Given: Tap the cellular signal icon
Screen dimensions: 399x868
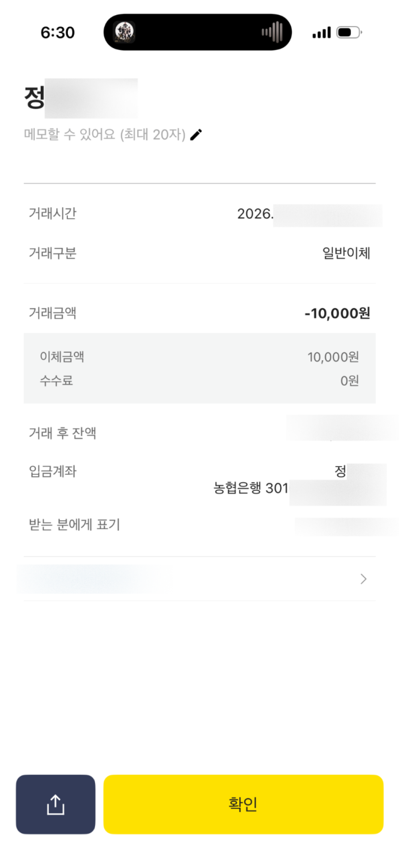Looking at the screenshot, I should (x=322, y=32).
